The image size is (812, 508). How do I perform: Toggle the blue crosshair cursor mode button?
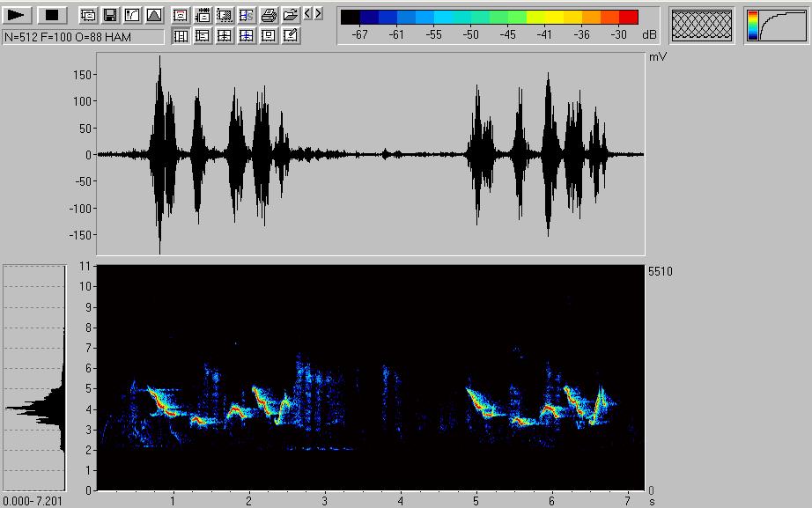[x=247, y=35]
